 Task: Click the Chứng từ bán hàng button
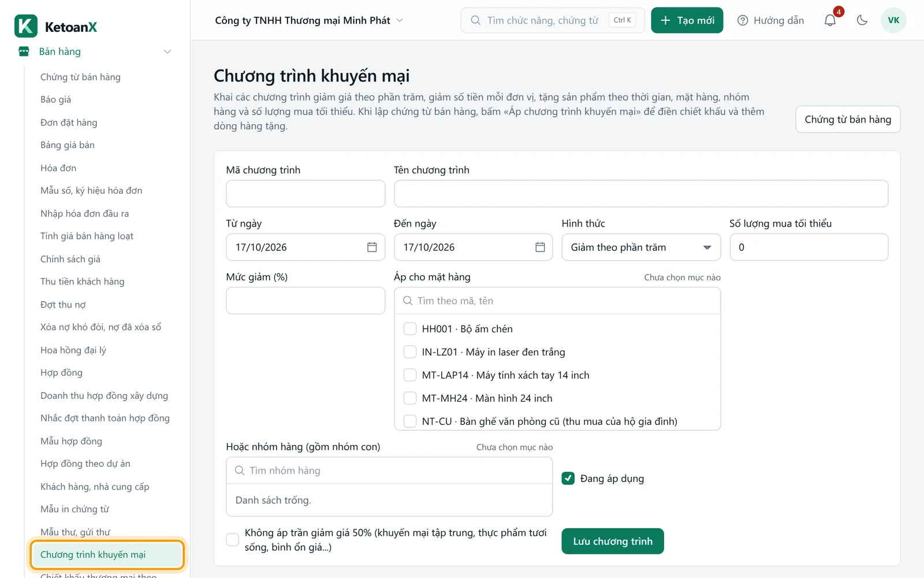[848, 119]
